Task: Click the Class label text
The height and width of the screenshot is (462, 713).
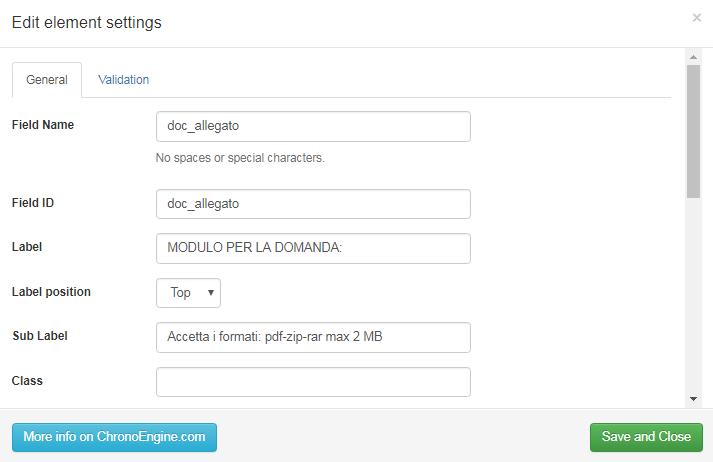Action: 27,381
